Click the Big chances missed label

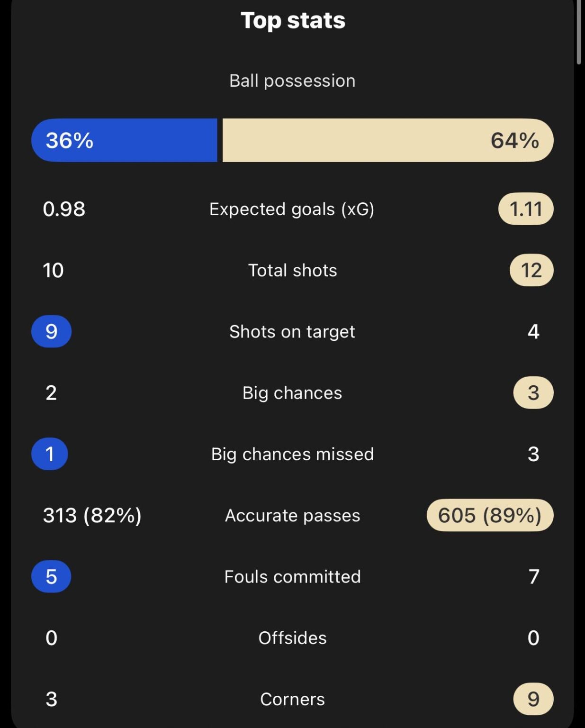point(292,454)
